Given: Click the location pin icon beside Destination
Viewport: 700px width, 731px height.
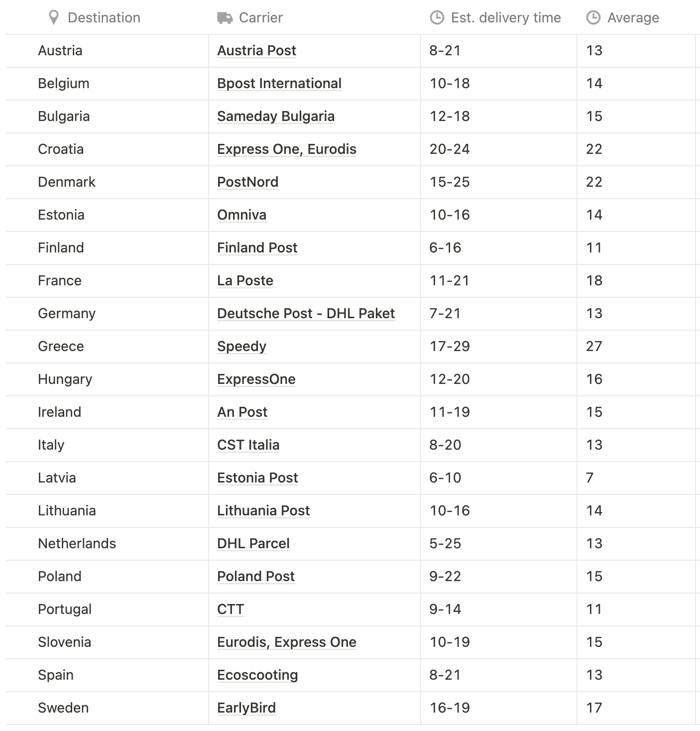Looking at the screenshot, I should point(54,18).
